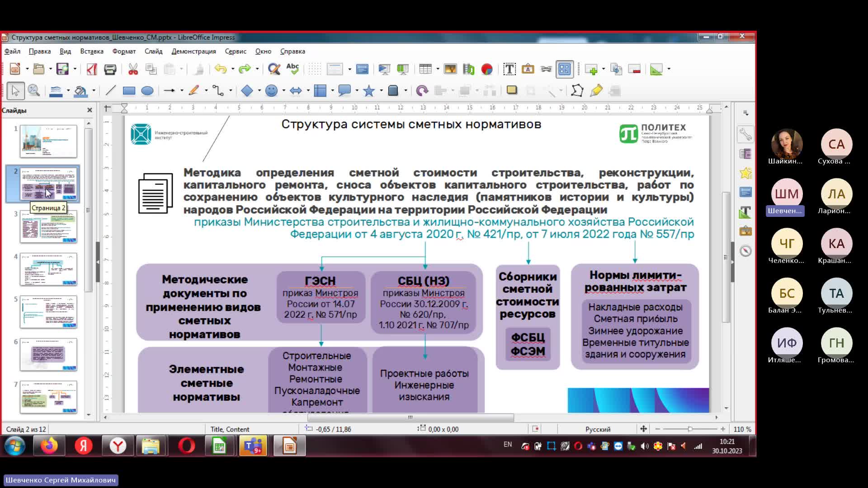Toggle the Select arrow tool
Image resolution: width=868 pixels, height=488 pixels.
coord(15,91)
